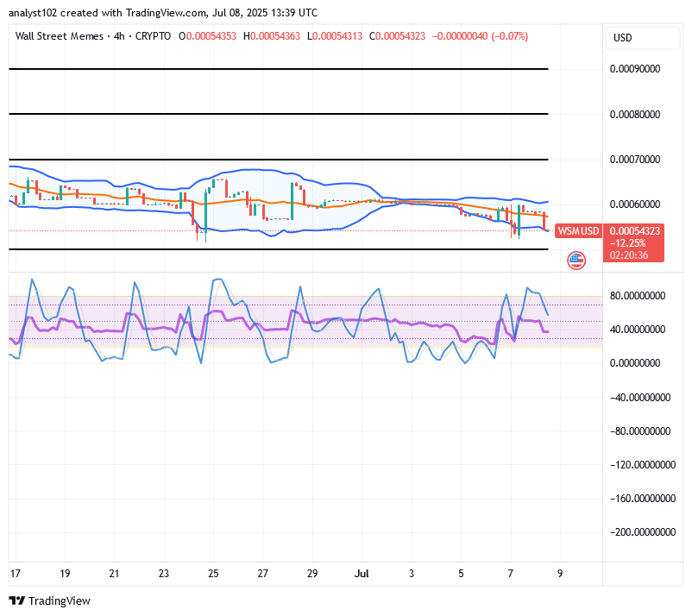Click date 3 on the time axis
692x616 pixels.
pyautogui.click(x=412, y=574)
